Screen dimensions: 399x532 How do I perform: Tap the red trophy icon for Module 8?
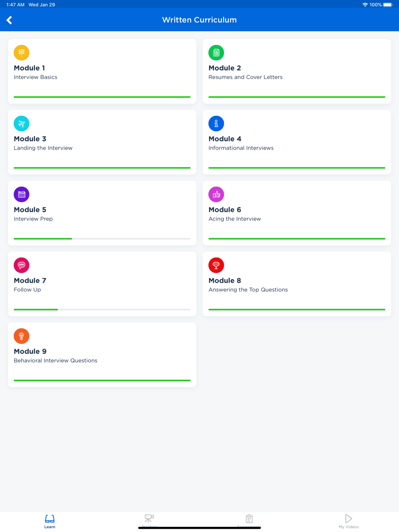coord(216,265)
